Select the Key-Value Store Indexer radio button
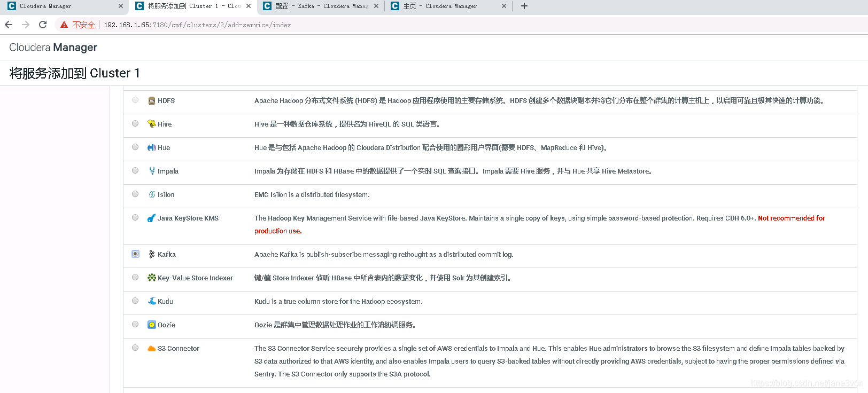The height and width of the screenshot is (393, 868). [x=135, y=277]
